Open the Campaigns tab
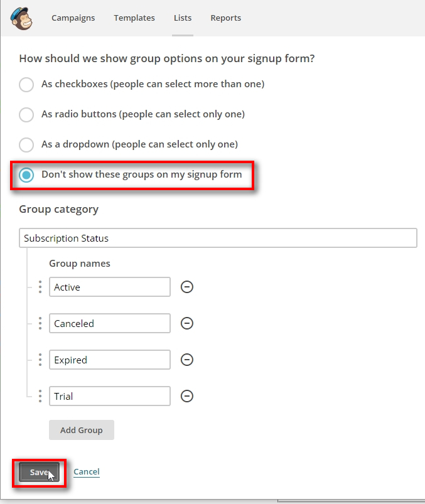 [73, 18]
